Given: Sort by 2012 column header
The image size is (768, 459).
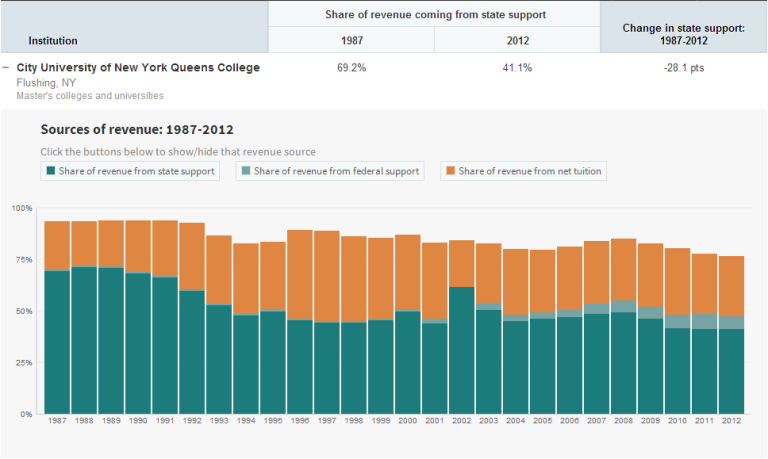Looking at the screenshot, I should point(517,41).
